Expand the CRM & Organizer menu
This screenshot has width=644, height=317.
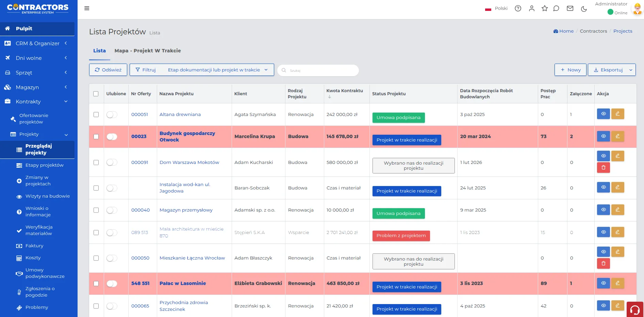point(37,43)
